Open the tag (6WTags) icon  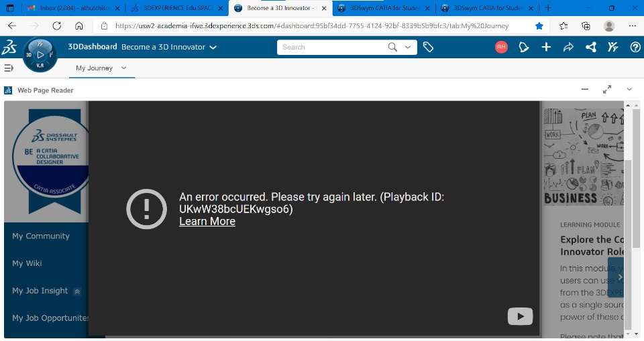tap(428, 47)
